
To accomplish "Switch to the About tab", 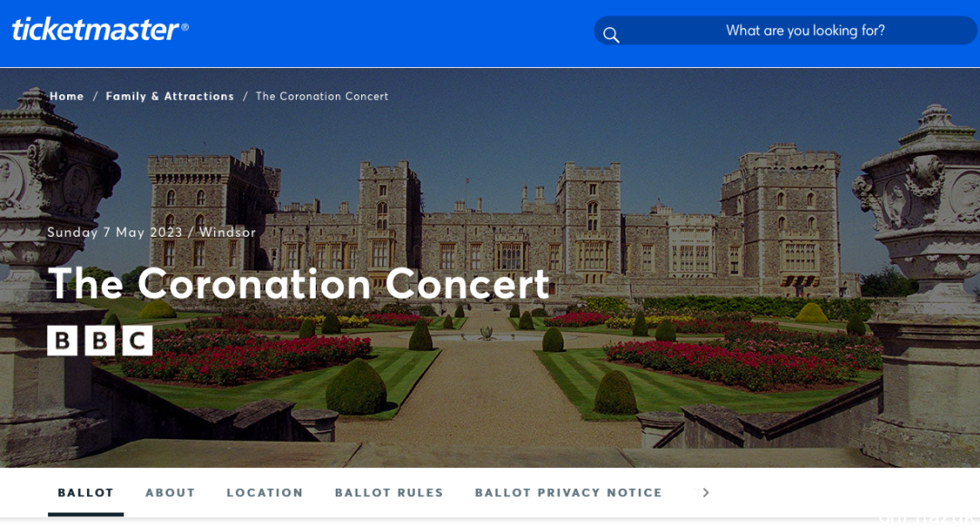I will tap(170, 493).
